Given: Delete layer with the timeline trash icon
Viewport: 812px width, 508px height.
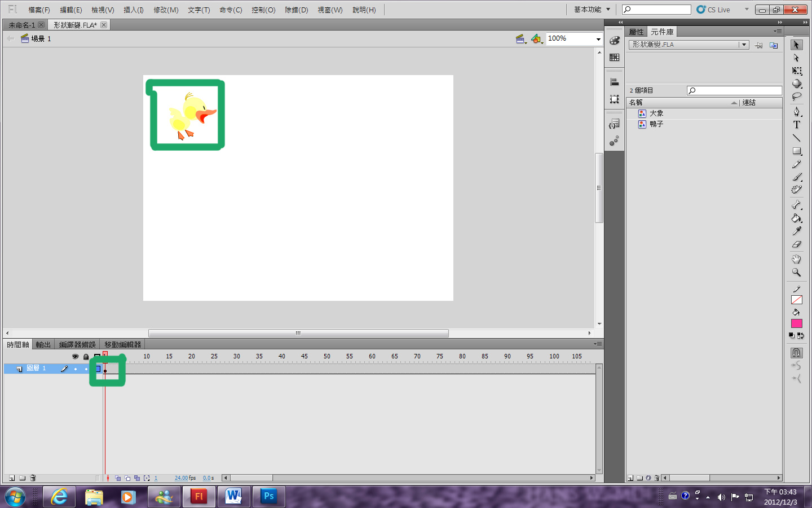Looking at the screenshot, I should pyautogui.click(x=33, y=478).
